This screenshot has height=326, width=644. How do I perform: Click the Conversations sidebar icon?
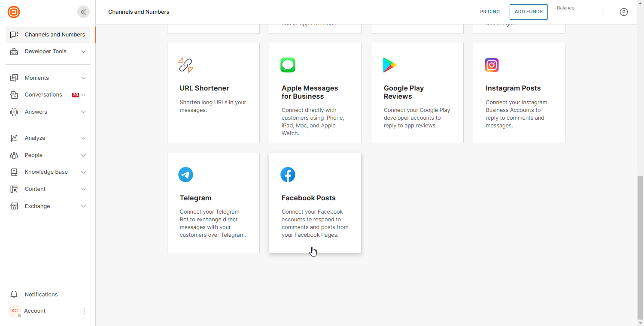tap(14, 95)
